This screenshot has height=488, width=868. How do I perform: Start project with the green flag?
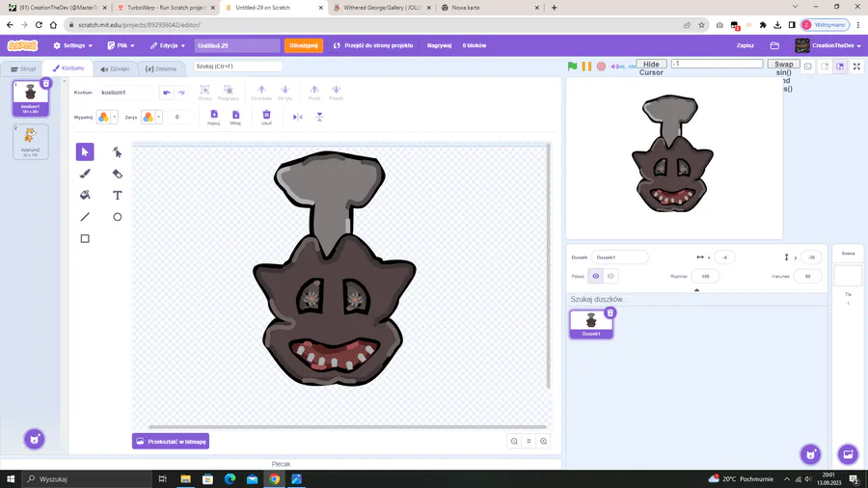coord(572,67)
